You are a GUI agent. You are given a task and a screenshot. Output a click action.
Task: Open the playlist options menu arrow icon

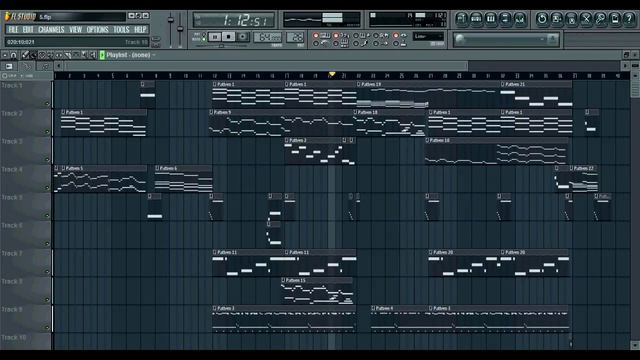point(4,55)
